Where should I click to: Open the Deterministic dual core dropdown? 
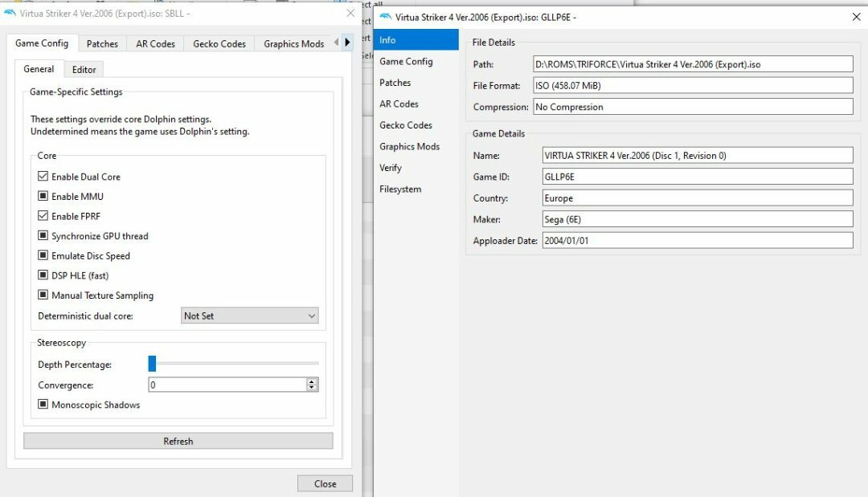[250, 316]
